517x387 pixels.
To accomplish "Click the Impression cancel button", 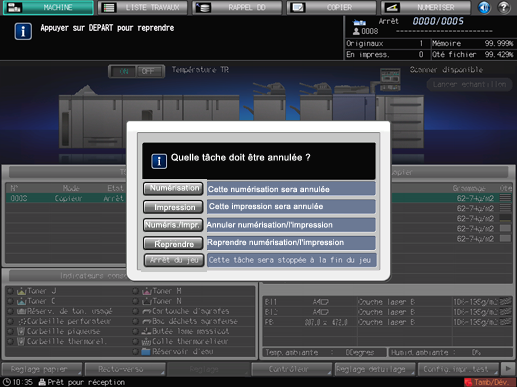I will coord(173,207).
